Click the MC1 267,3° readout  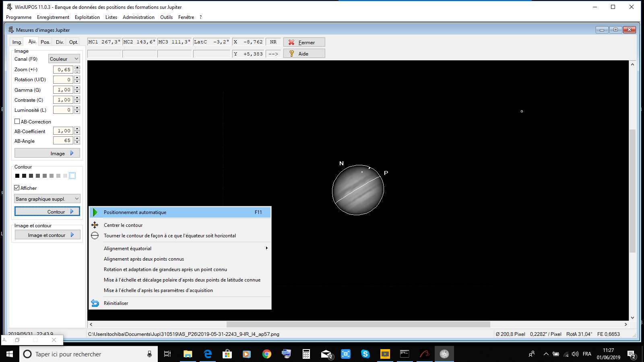click(104, 42)
